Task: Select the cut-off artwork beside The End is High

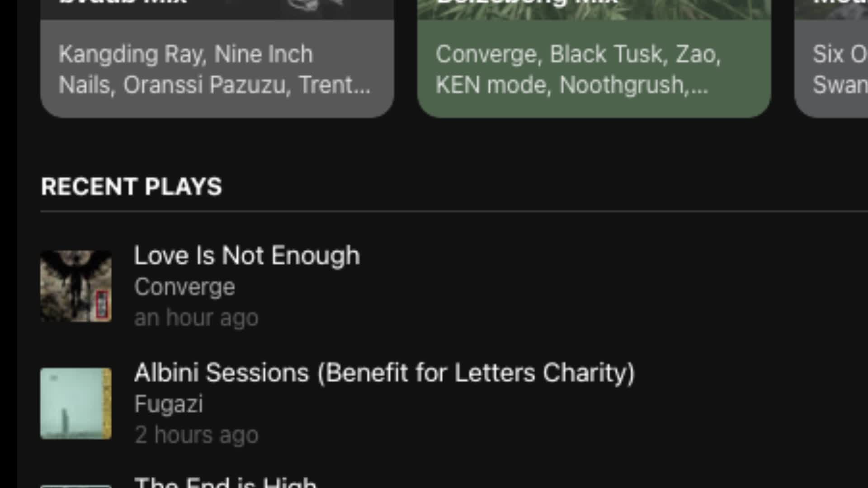Action: click(x=76, y=487)
